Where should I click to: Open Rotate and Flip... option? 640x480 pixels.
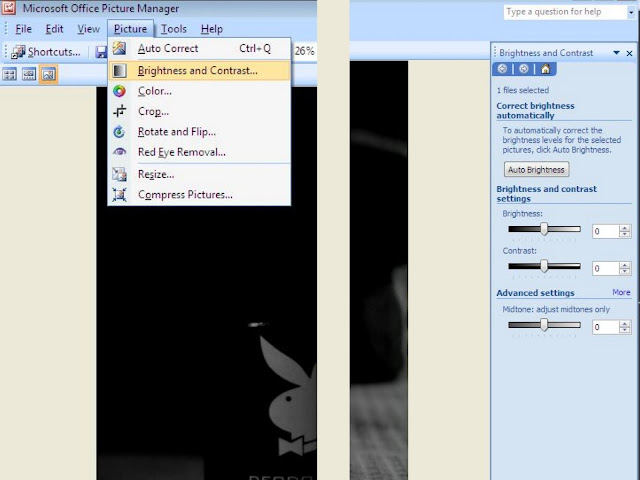point(199,132)
